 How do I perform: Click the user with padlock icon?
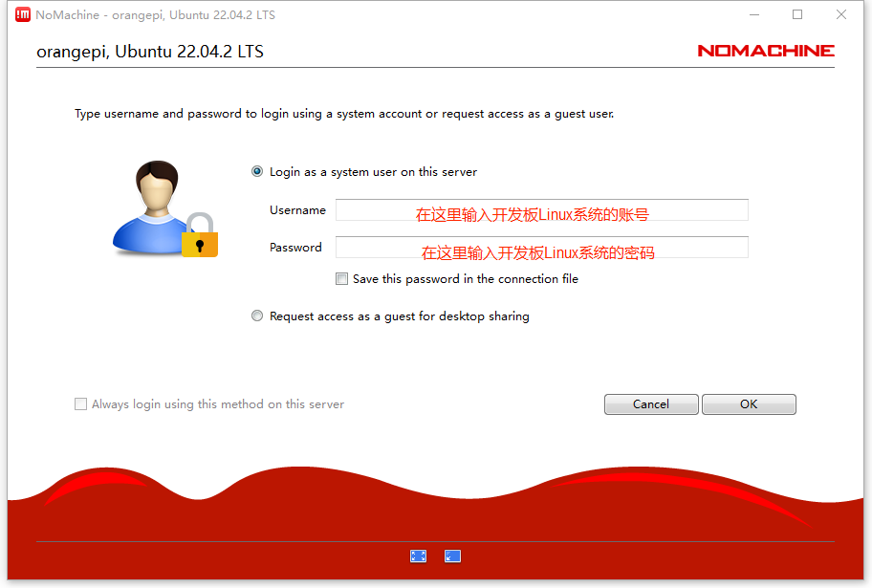pos(165,209)
